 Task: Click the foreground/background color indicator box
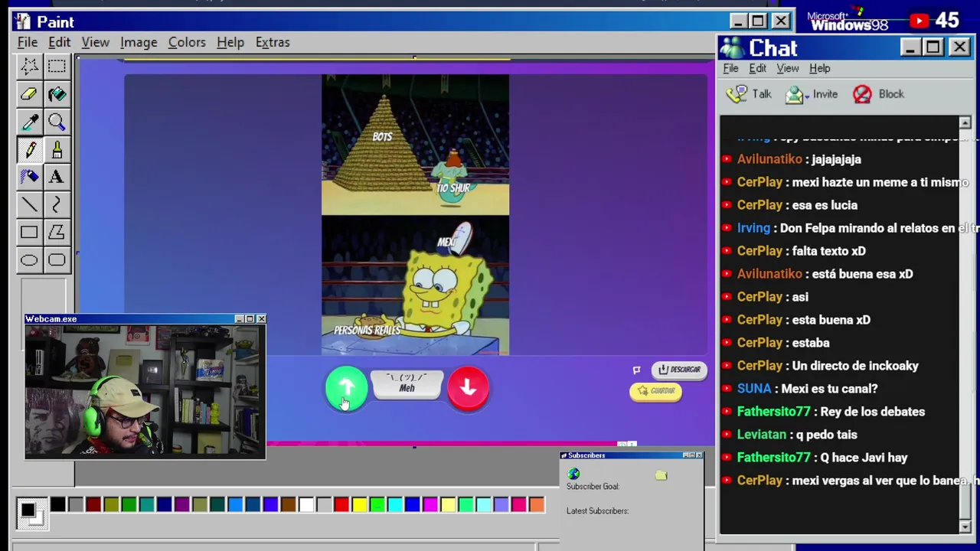pos(31,513)
